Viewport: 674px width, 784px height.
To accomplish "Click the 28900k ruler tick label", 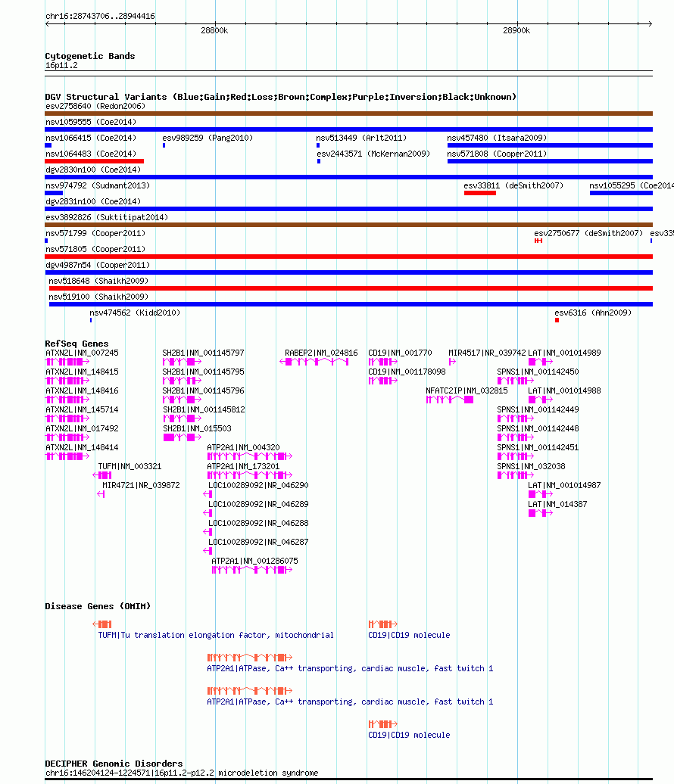I will coord(516,30).
